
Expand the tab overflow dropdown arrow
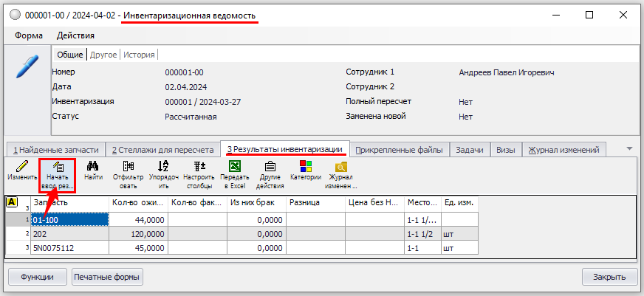point(629,148)
